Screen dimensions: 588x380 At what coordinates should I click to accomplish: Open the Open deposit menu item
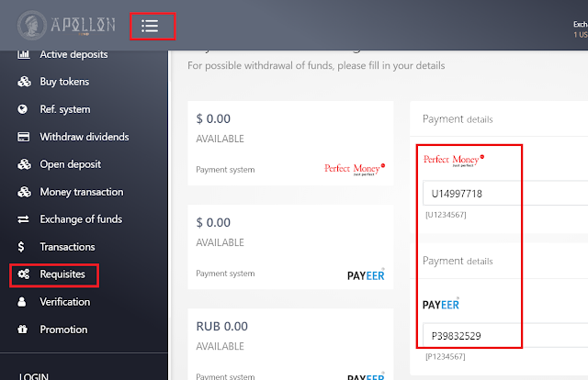[71, 164]
